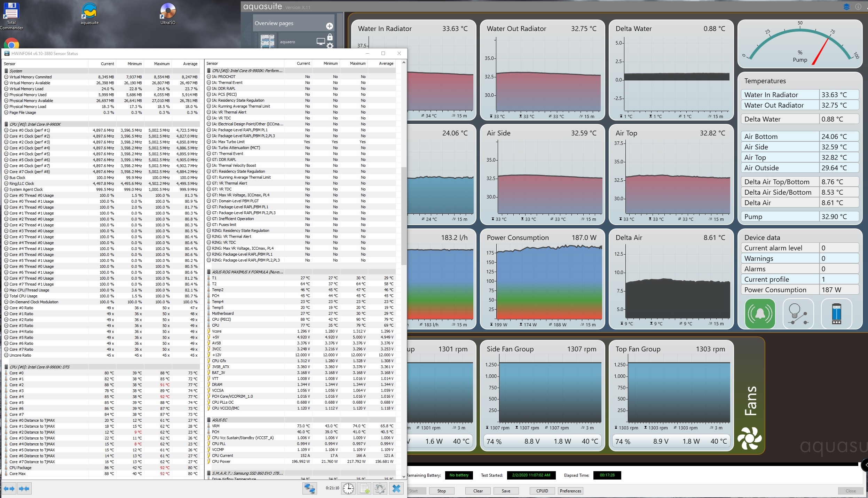The height and width of the screenshot is (498, 868).
Task: Toggle the lock icon on aquaero page
Action: click(330, 37)
